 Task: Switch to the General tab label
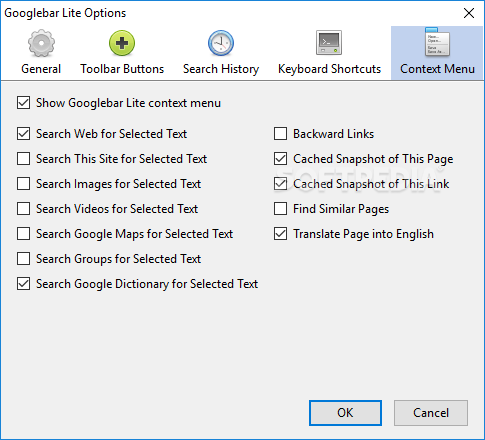coord(41,69)
